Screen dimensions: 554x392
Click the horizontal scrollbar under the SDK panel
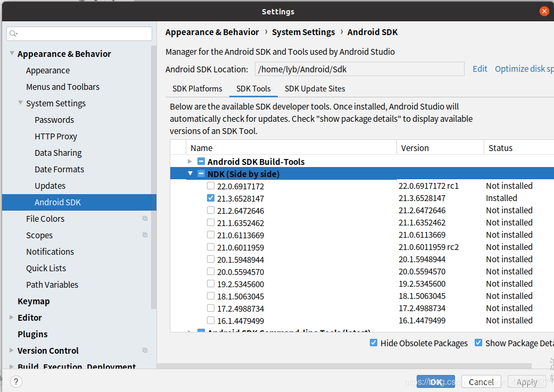pos(344,366)
